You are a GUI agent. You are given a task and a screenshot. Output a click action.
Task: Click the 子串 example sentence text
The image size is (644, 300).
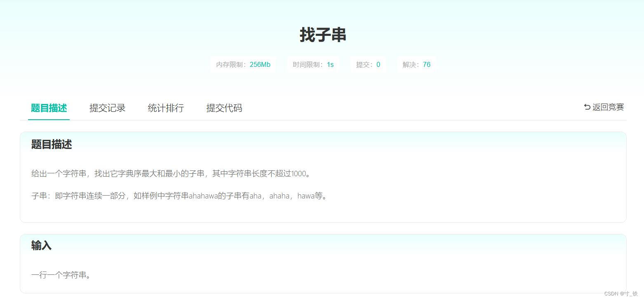coord(179,196)
